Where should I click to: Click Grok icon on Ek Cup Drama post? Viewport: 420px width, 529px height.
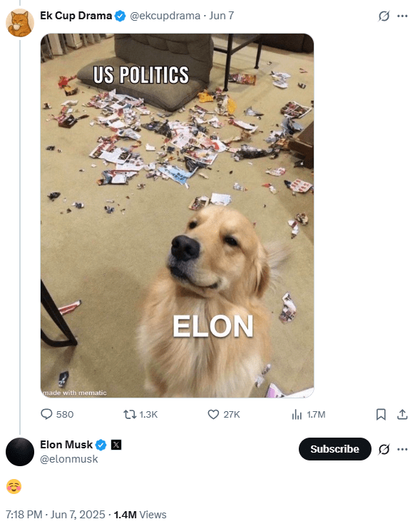point(384,16)
